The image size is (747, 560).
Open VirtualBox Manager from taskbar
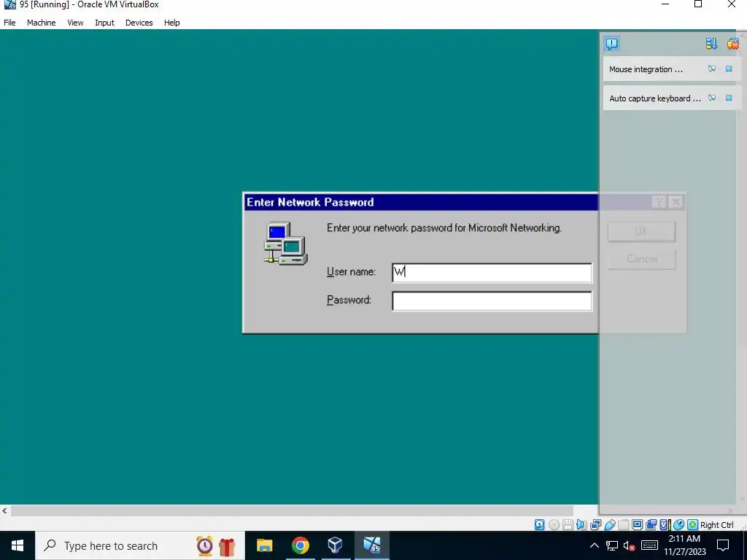(x=336, y=545)
